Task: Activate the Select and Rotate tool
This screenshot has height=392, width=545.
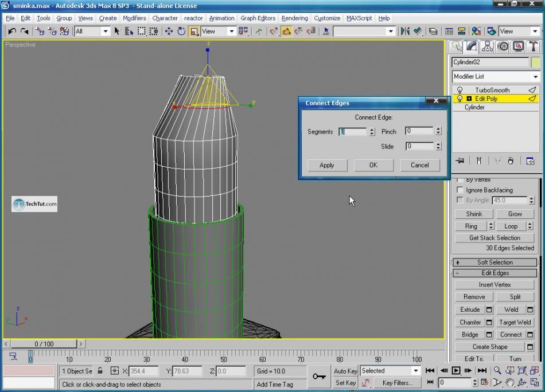Action: [x=181, y=32]
